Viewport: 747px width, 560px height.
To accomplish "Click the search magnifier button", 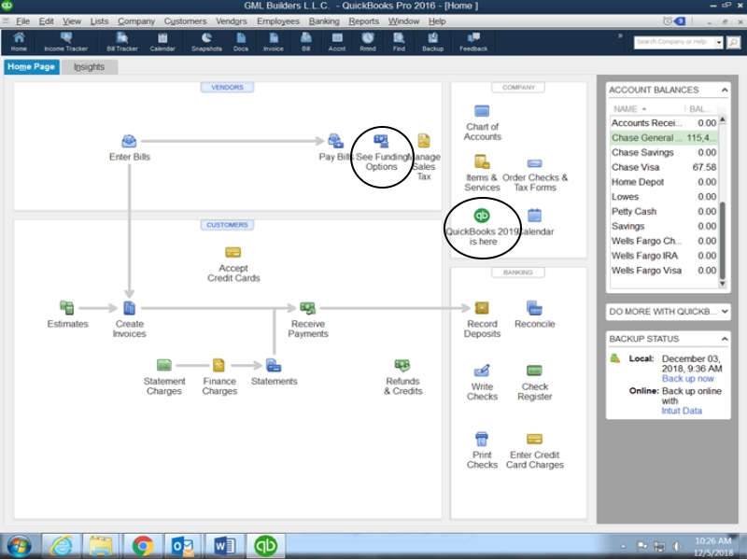I will tap(734, 42).
